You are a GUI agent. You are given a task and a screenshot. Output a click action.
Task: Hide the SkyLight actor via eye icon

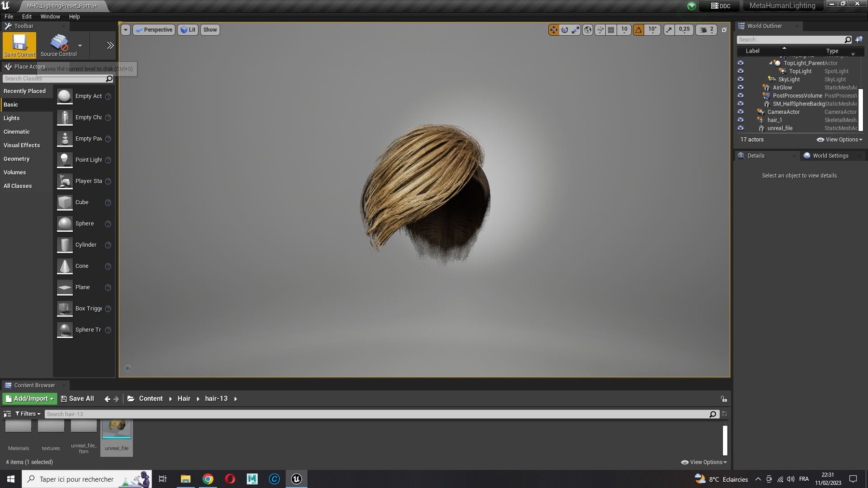(x=741, y=79)
